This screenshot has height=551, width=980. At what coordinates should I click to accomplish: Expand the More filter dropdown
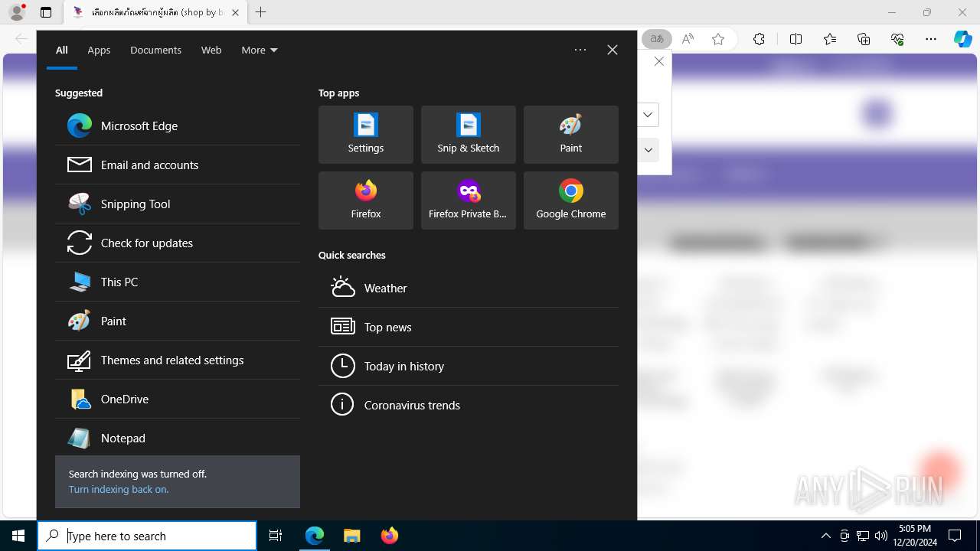[x=260, y=50]
